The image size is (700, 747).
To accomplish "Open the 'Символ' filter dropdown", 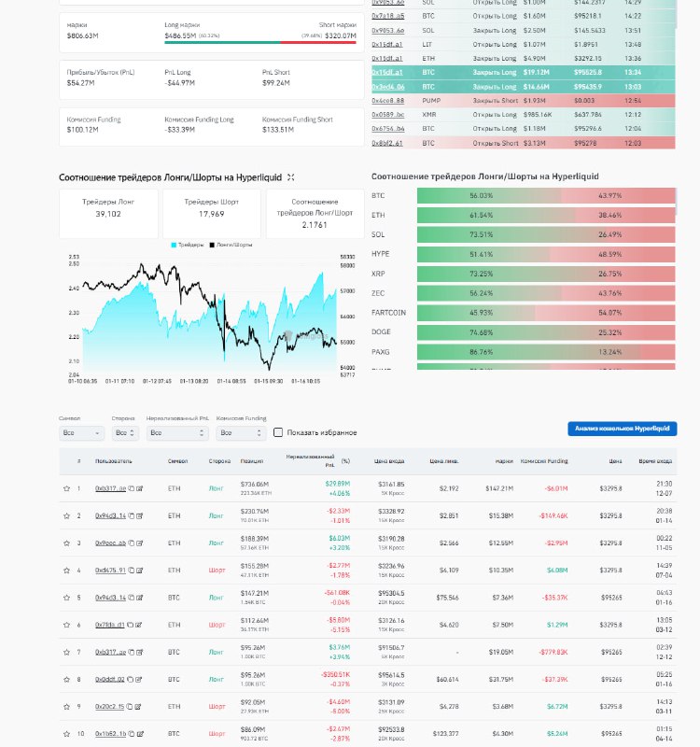I will tap(81, 433).
